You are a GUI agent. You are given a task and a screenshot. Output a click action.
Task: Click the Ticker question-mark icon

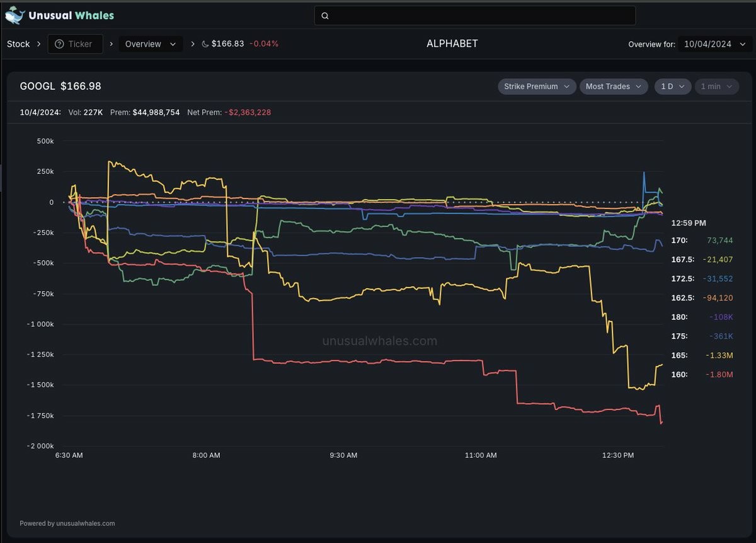pyautogui.click(x=59, y=44)
